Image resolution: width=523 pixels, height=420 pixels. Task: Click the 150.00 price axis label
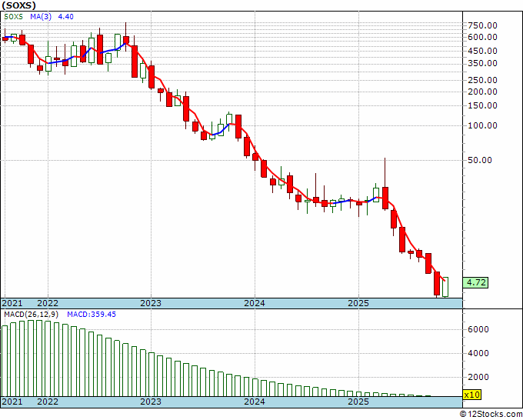click(482, 105)
